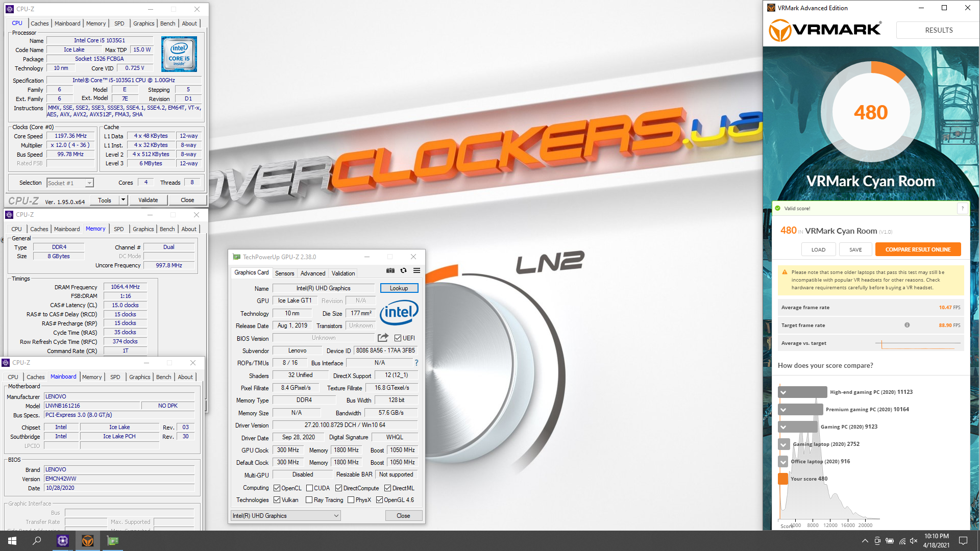Open the GPU-Z hamburger menu
The width and height of the screenshot is (980, 551).
pos(416,271)
